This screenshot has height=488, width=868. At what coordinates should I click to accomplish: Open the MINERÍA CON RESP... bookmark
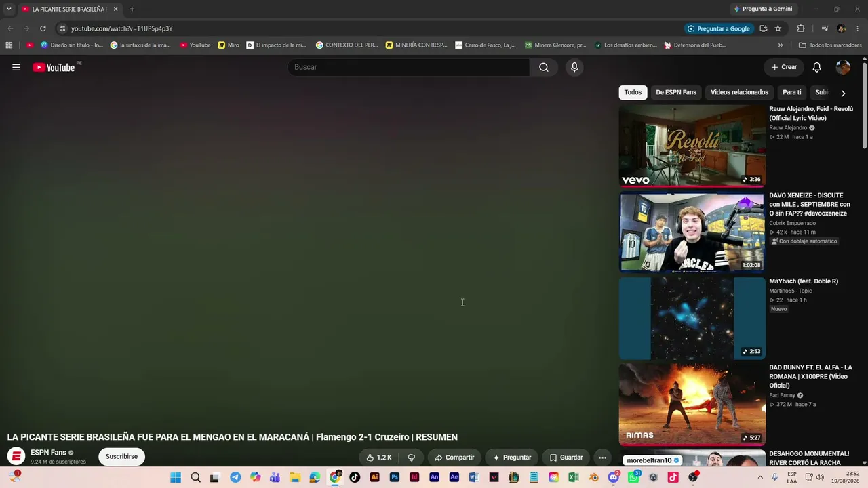pyautogui.click(x=416, y=45)
